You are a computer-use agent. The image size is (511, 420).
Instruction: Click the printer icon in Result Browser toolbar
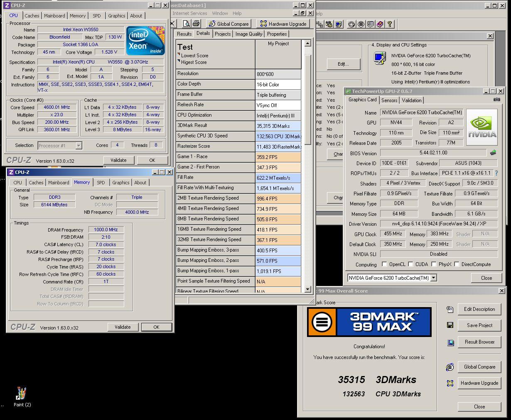[x=196, y=24]
